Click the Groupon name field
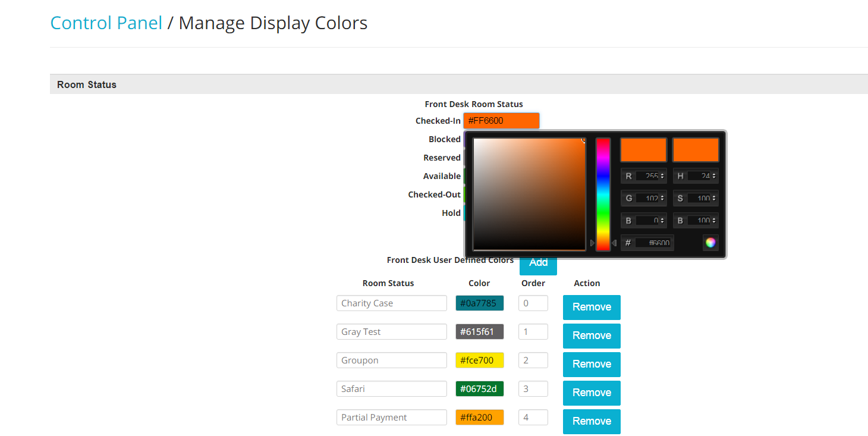This screenshot has height=436, width=868. [392, 360]
